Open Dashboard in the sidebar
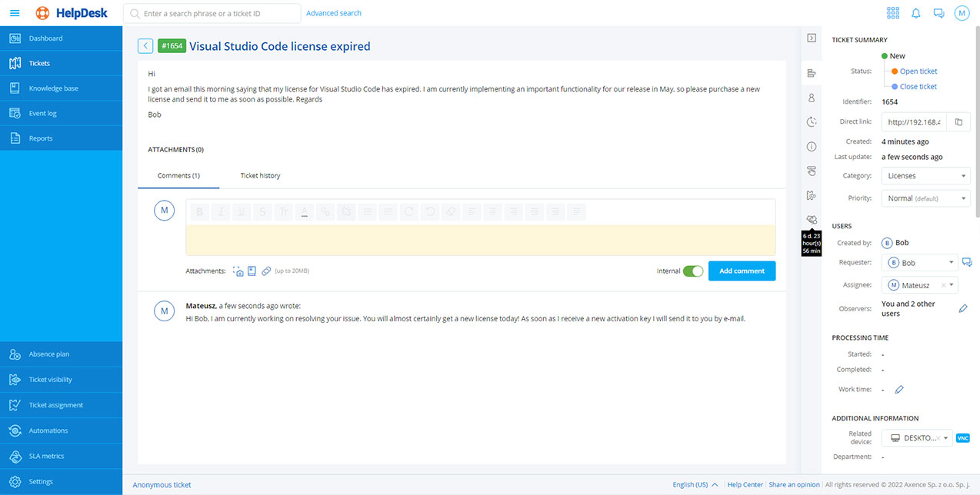The image size is (980, 495). pos(62,38)
